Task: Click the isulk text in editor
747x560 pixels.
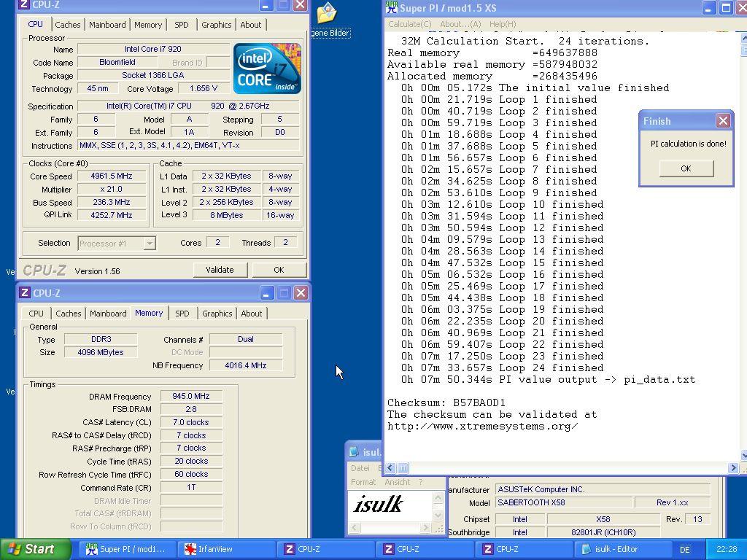Action: (x=379, y=505)
